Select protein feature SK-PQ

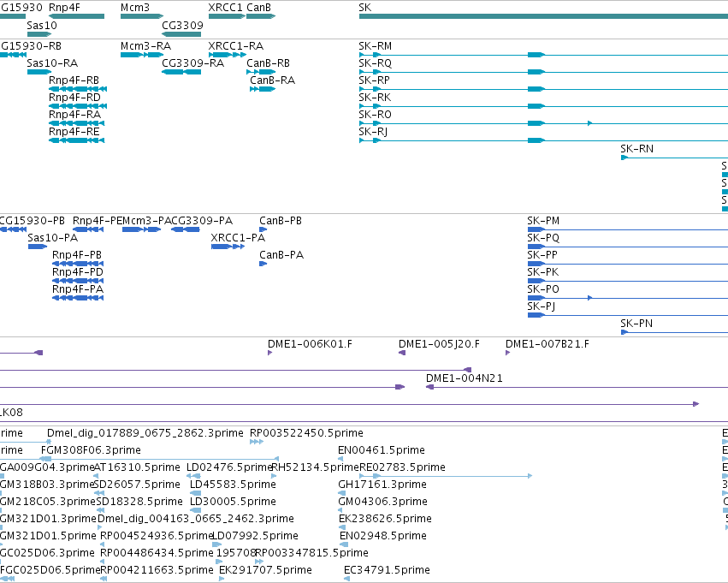pyautogui.click(x=628, y=247)
